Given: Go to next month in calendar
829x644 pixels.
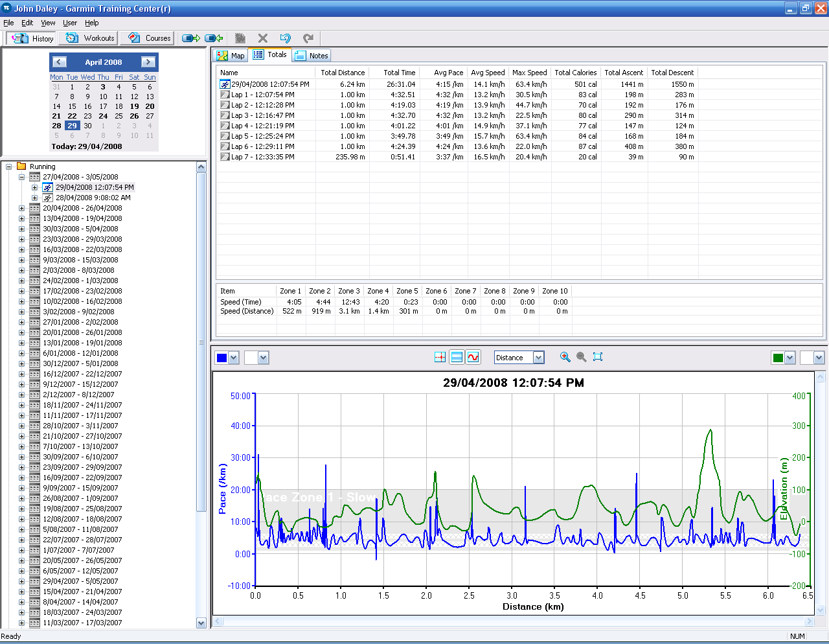Looking at the screenshot, I should 148,62.
